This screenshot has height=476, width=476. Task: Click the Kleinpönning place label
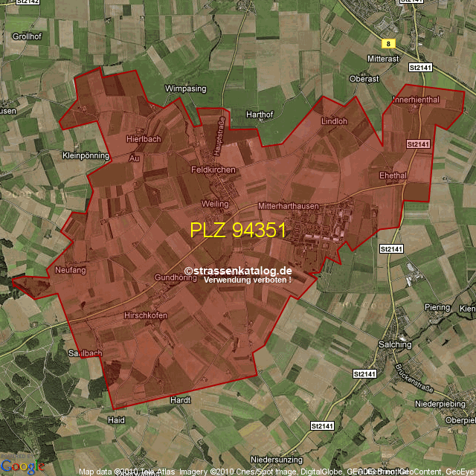point(86,156)
